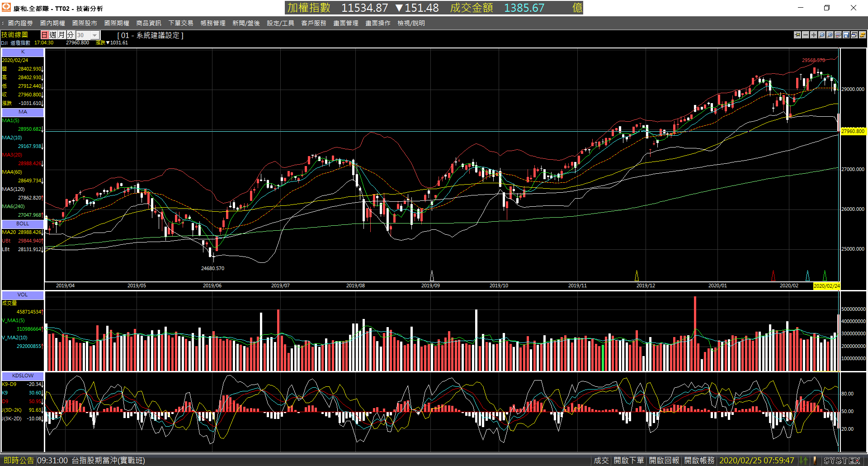Click the green triangle marker on the time axis
This screenshot has height=466, width=868.
point(825,276)
